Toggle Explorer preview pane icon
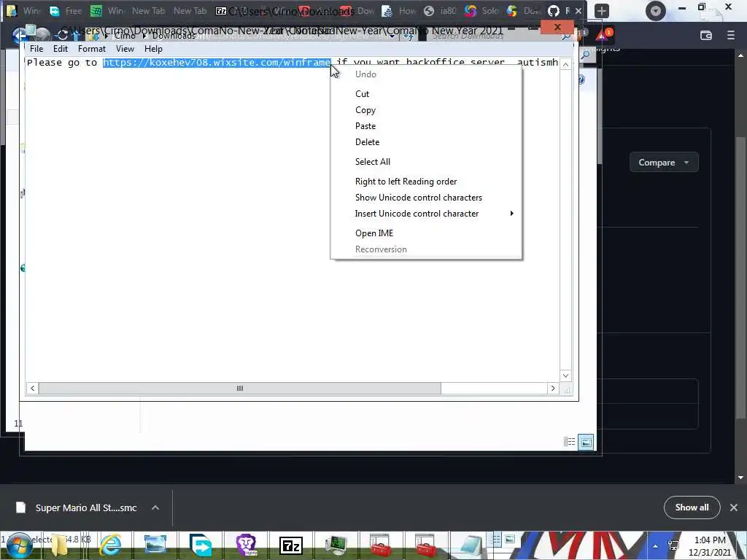747x560 pixels. (586, 442)
